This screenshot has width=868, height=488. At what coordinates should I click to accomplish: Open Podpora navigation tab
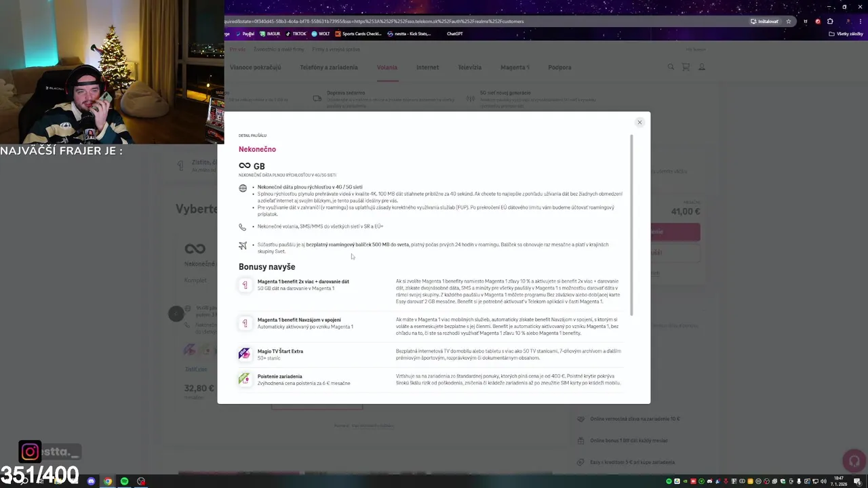click(x=559, y=68)
